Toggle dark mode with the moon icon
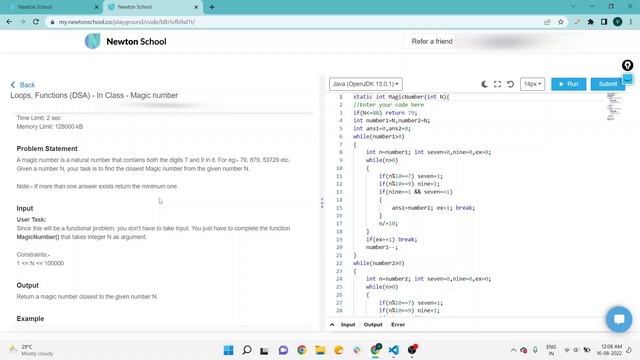 pyautogui.click(x=484, y=84)
